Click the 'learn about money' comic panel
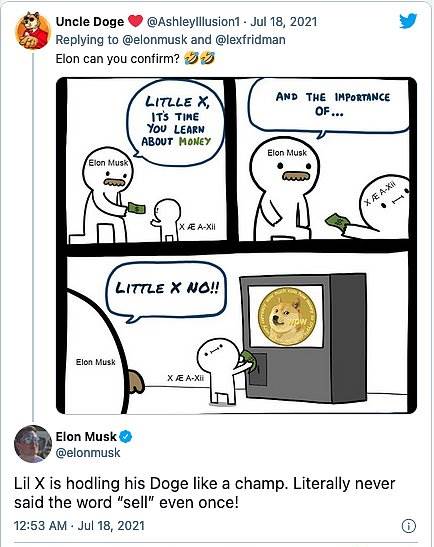The image size is (434, 547). pos(146,160)
